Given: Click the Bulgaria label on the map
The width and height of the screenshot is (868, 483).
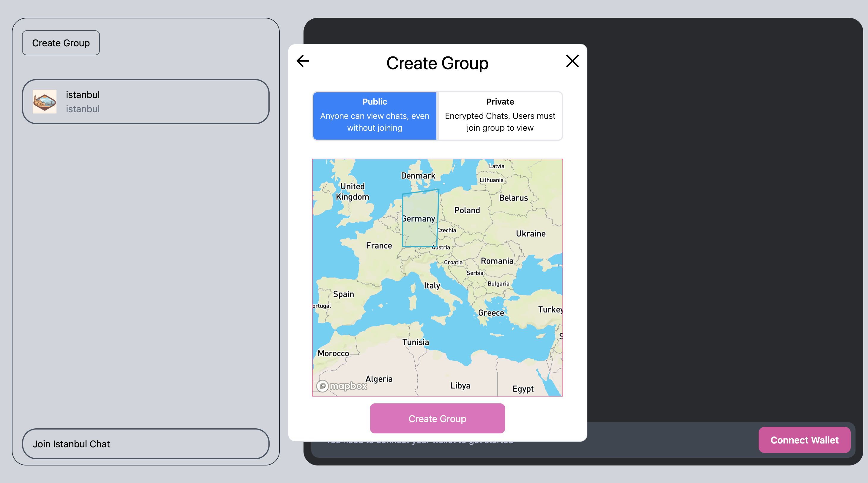Looking at the screenshot, I should [499, 284].
